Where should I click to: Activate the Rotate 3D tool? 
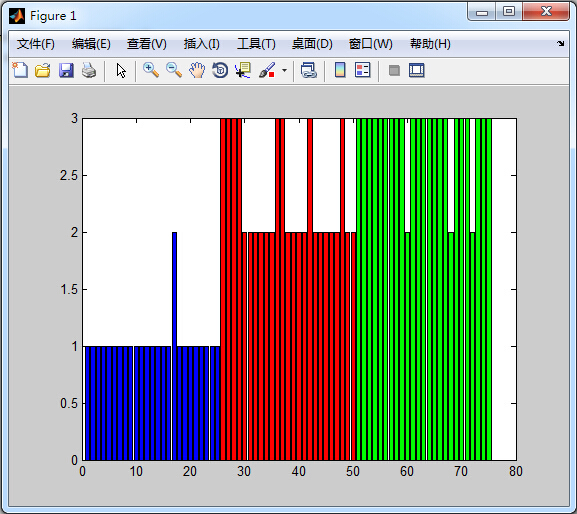(x=220, y=70)
